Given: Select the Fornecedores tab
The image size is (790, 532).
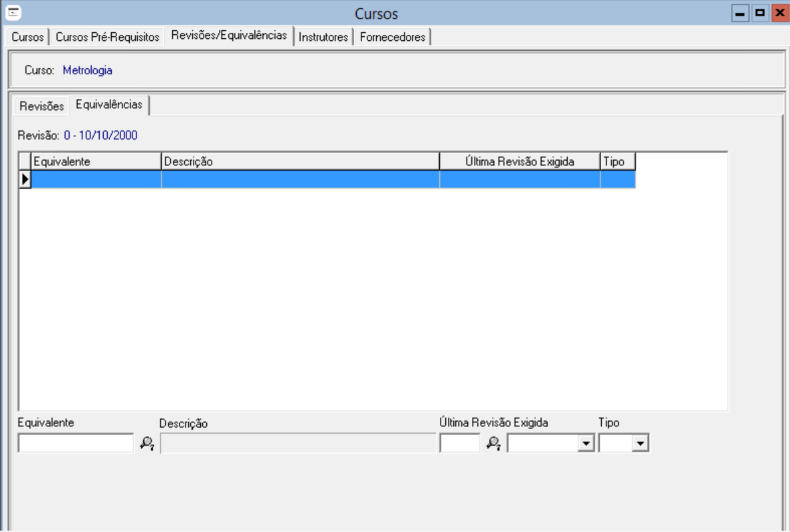Looking at the screenshot, I should 392,37.
